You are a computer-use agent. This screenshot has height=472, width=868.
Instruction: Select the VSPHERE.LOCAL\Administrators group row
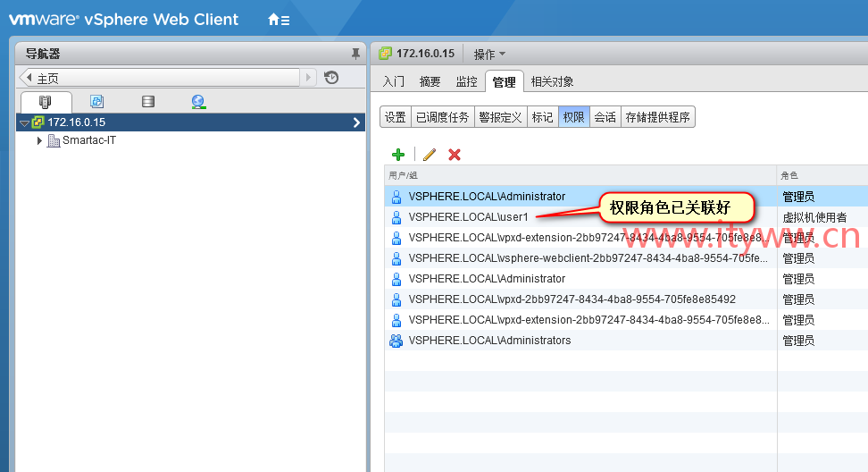626,341
